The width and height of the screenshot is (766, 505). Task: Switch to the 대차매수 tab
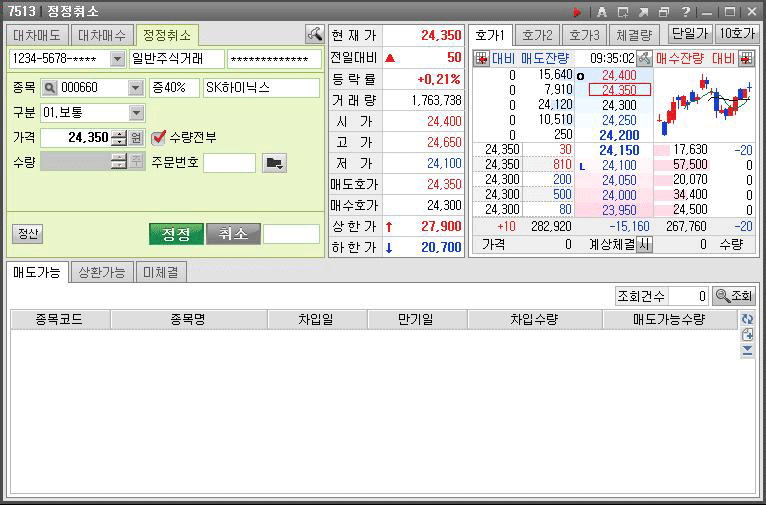point(102,35)
